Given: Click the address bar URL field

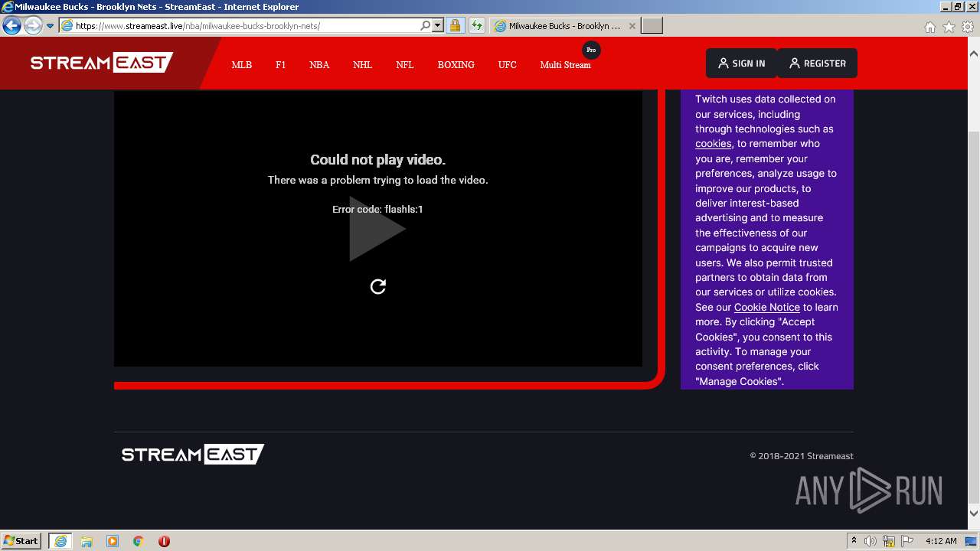Looking at the screenshot, I should (x=239, y=26).
